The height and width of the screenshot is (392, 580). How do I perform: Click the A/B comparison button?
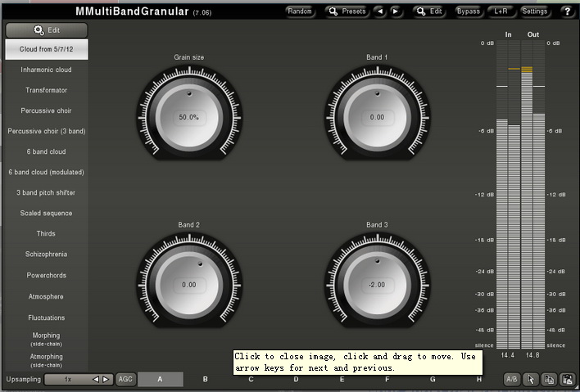[511, 379]
